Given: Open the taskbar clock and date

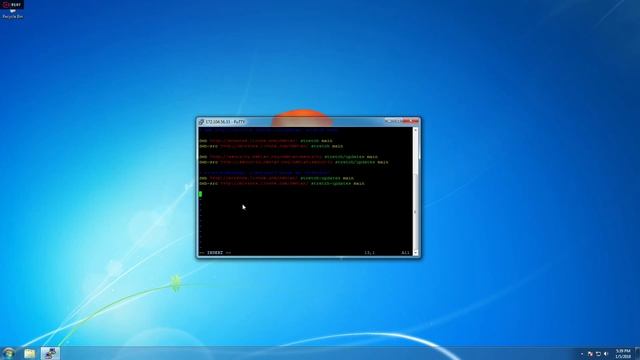Looking at the screenshot, I should click(623, 353).
